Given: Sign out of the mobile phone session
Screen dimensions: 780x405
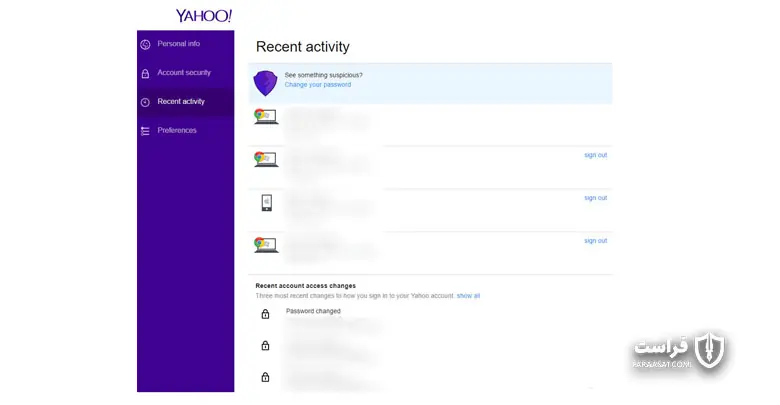Looking at the screenshot, I should (595, 198).
